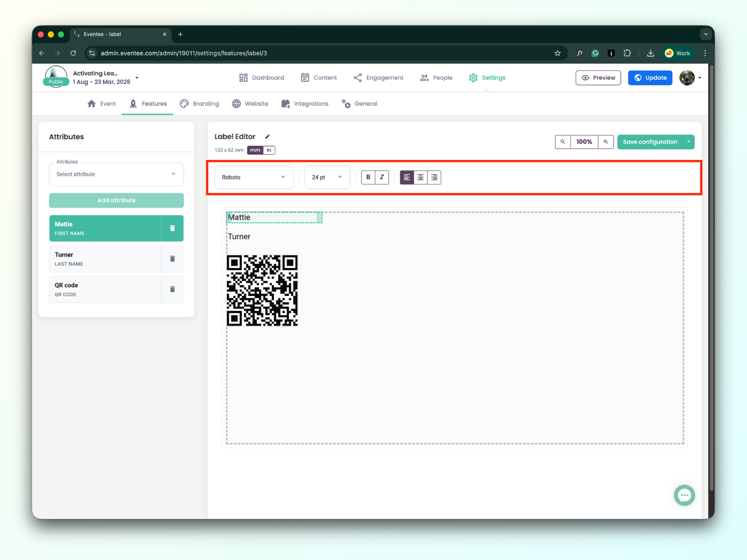Viewport: 747px width, 560px height.
Task: Open the 24 pt font size dropdown
Action: [327, 177]
